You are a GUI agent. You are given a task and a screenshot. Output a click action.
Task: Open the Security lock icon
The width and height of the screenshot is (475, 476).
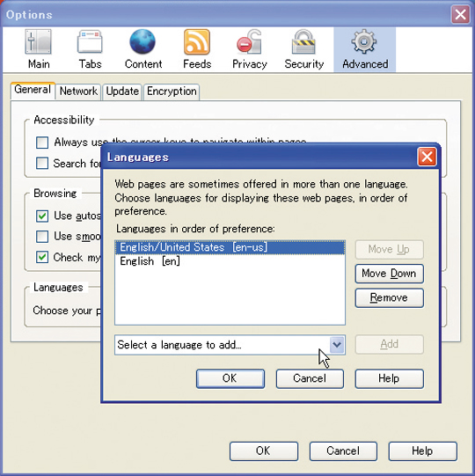click(303, 42)
